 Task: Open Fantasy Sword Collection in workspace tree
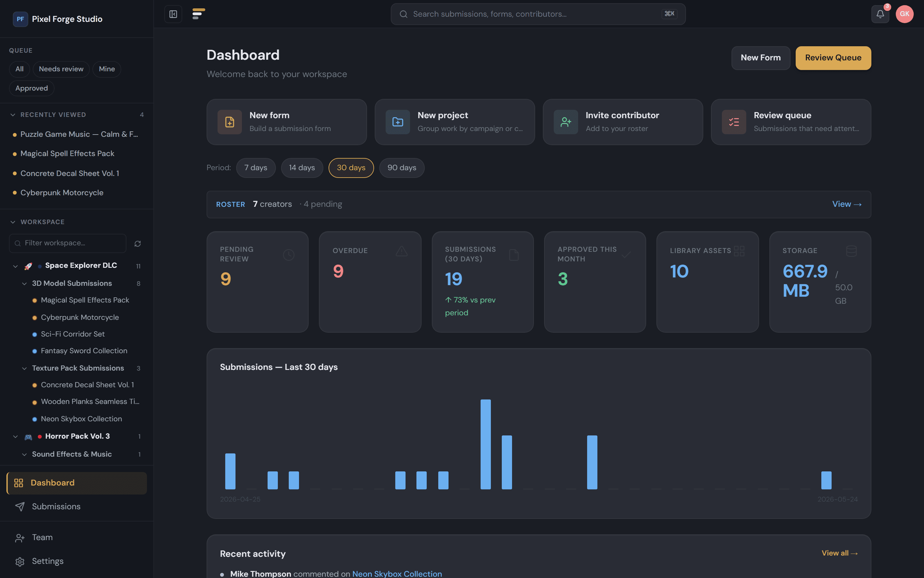(x=84, y=351)
